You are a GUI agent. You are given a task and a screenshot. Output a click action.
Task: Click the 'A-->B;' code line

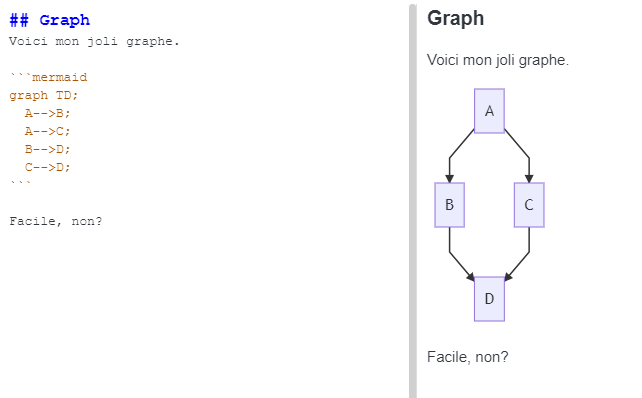tap(47, 113)
